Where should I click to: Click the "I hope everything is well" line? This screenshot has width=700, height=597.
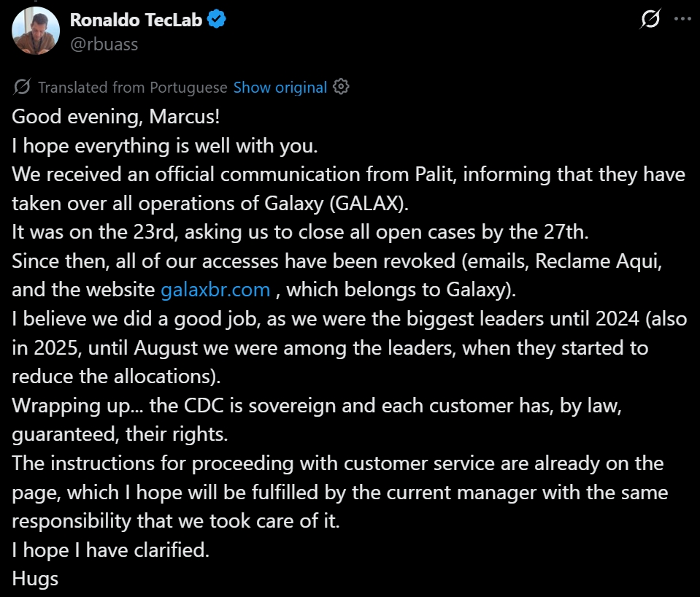(165, 145)
